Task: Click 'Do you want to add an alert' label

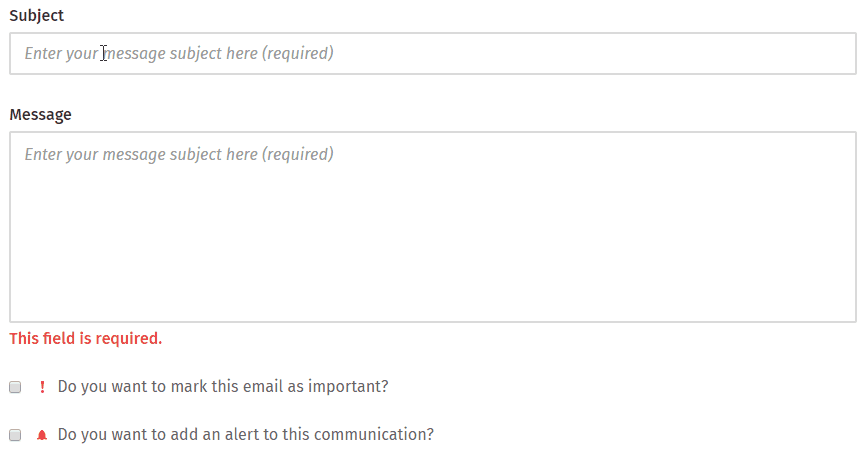Action: pos(245,434)
